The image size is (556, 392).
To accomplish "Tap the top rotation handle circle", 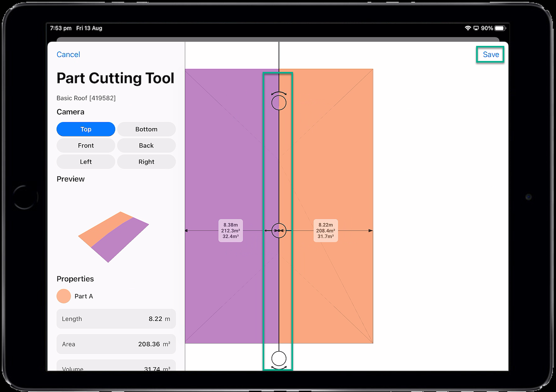I will [x=279, y=103].
